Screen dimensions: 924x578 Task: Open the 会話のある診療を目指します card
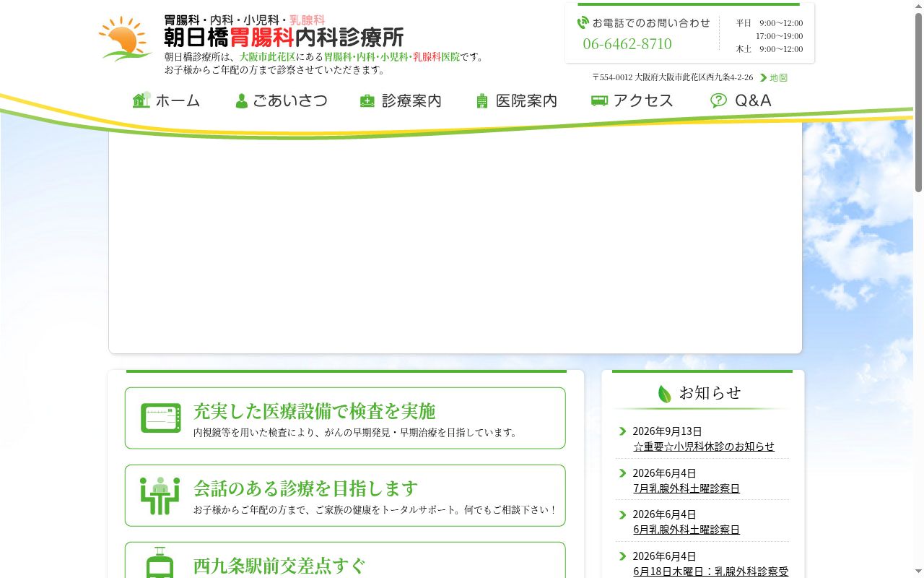[x=345, y=496]
